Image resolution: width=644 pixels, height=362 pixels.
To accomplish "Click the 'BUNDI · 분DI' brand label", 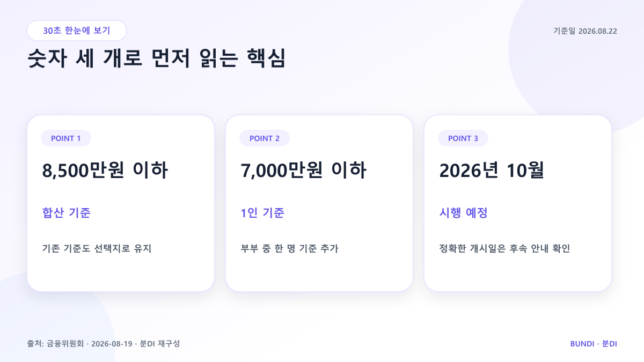I will pyautogui.click(x=594, y=343).
